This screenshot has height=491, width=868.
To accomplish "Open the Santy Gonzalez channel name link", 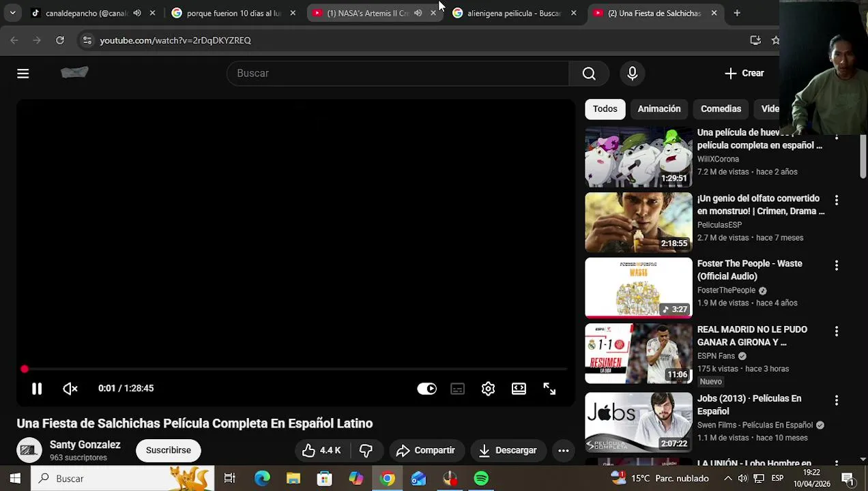I will (x=85, y=445).
